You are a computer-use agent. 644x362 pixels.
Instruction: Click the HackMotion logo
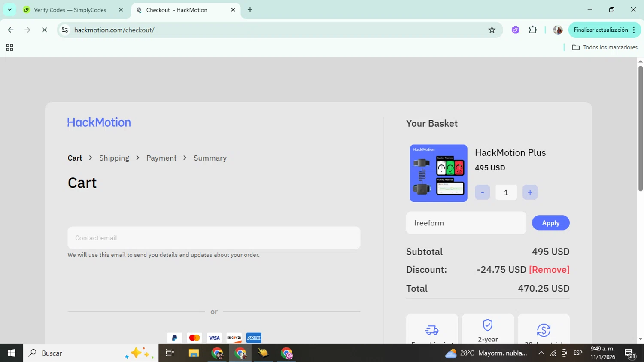pos(99,122)
